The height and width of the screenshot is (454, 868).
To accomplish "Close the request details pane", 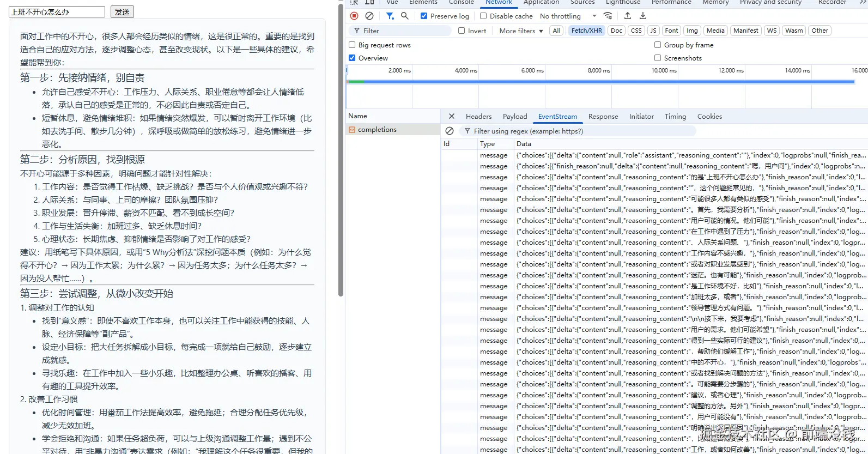I will 451,116.
